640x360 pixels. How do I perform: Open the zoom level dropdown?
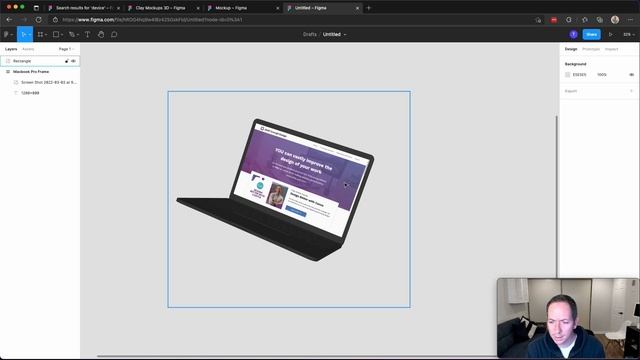[629, 35]
